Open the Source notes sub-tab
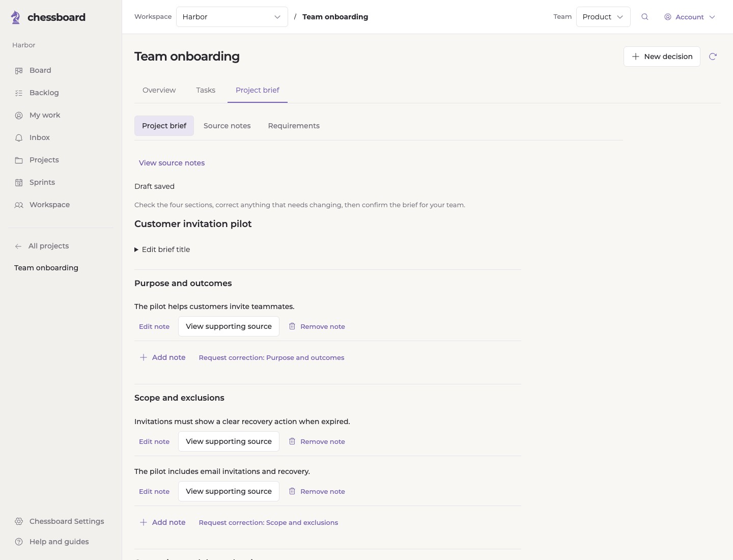Viewport: 733px width, 560px height. [x=227, y=126]
